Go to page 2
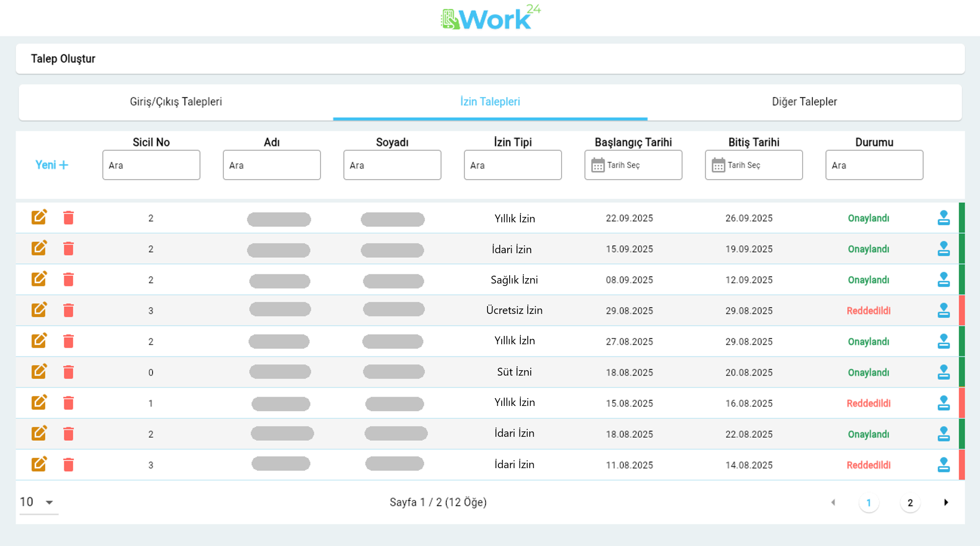Viewport: 980px width, 546px height. 910,503
